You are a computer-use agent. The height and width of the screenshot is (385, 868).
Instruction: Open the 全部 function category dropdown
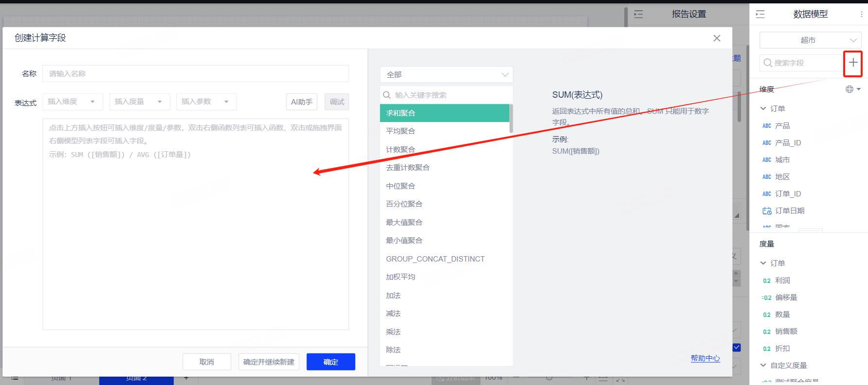pos(446,74)
